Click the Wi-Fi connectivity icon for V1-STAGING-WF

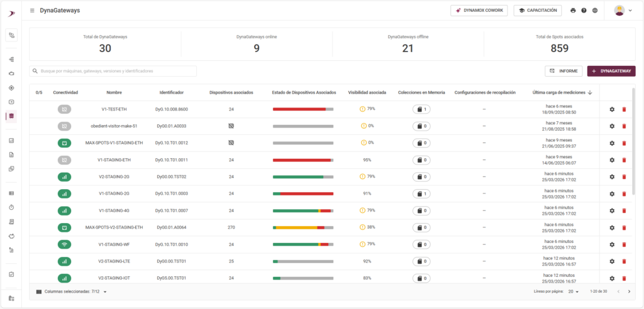point(64,244)
